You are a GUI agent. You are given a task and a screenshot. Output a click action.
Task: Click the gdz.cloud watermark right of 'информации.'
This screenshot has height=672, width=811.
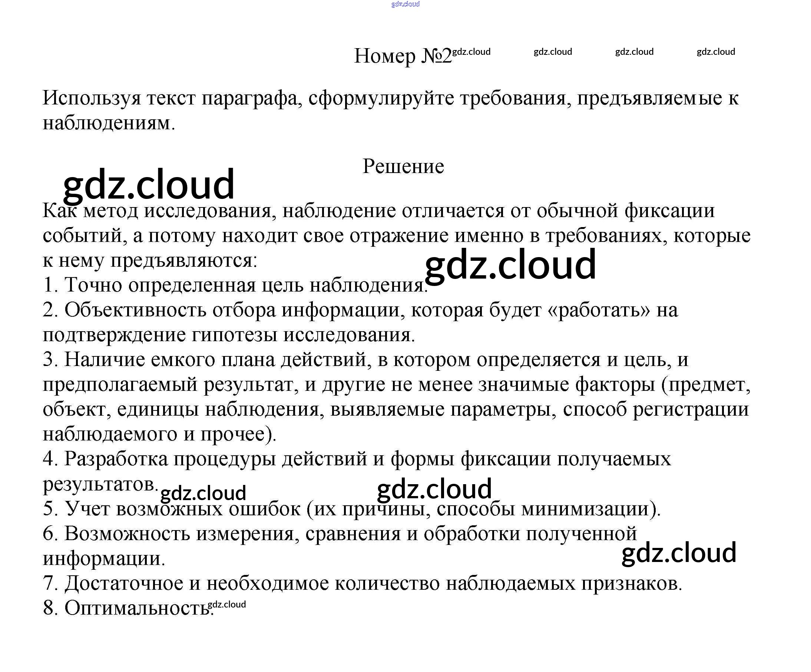(x=679, y=553)
